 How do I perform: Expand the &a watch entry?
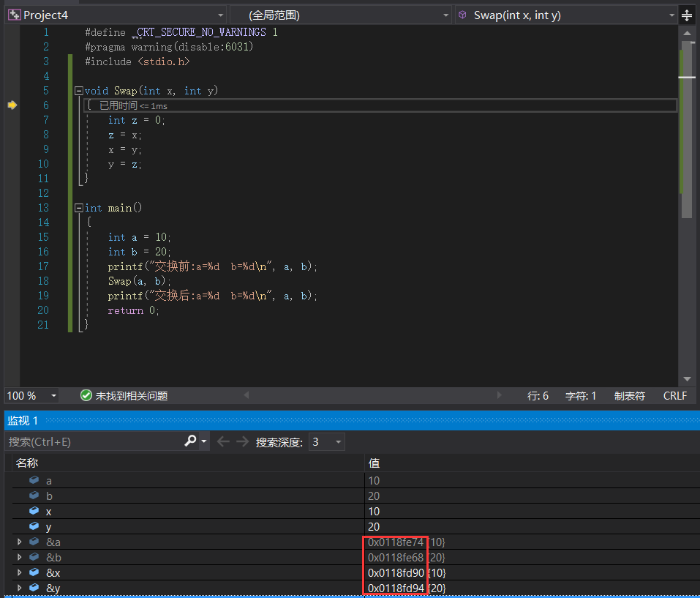pyautogui.click(x=20, y=542)
